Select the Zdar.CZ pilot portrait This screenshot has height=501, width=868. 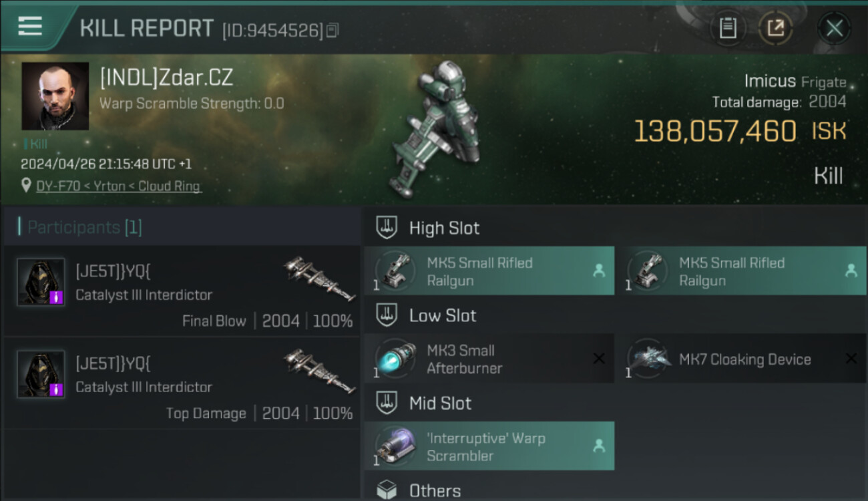tap(55, 96)
